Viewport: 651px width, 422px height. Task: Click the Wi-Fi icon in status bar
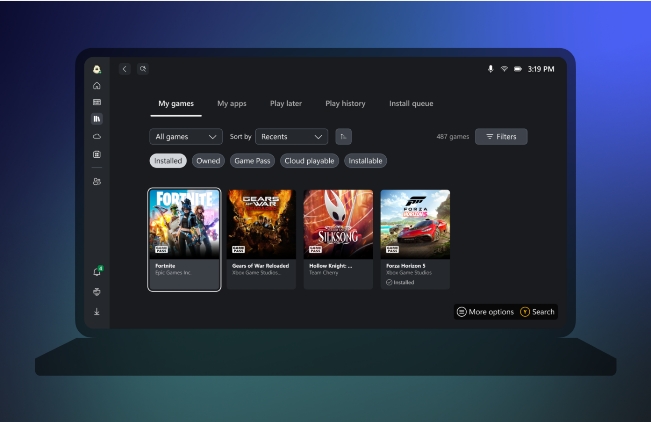(x=504, y=69)
